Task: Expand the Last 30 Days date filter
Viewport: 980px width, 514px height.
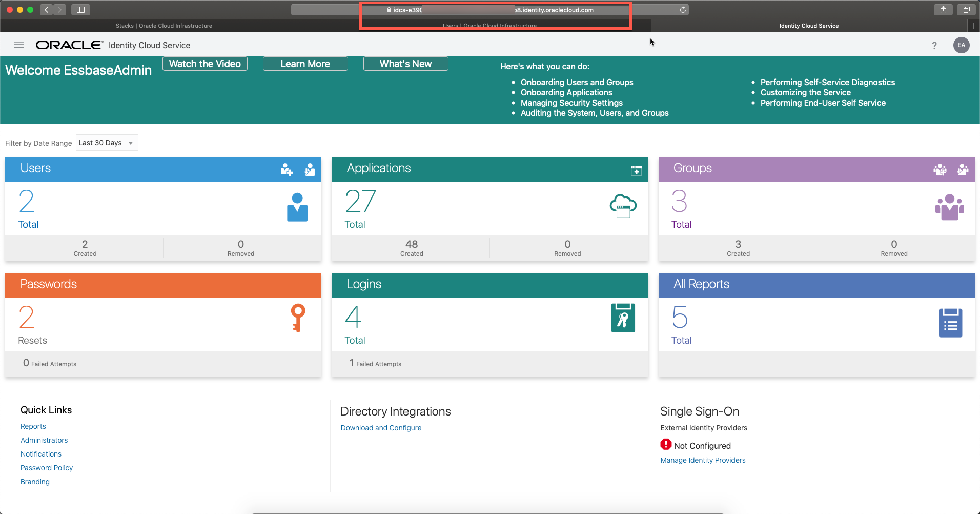Action: 107,143
